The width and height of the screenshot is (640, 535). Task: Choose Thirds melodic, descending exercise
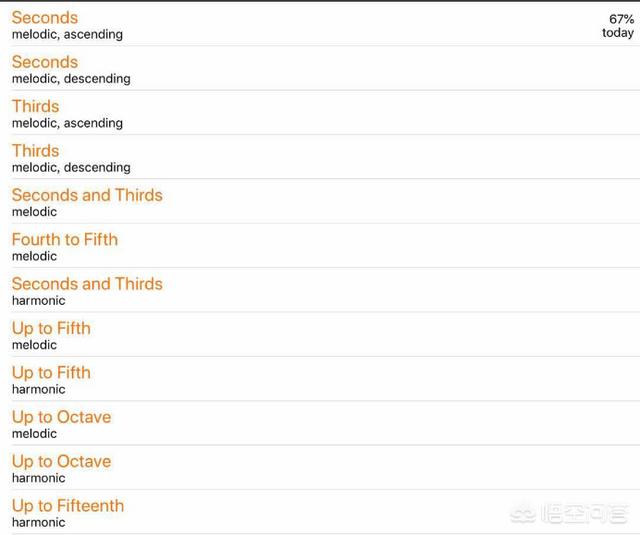tap(36, 151)
